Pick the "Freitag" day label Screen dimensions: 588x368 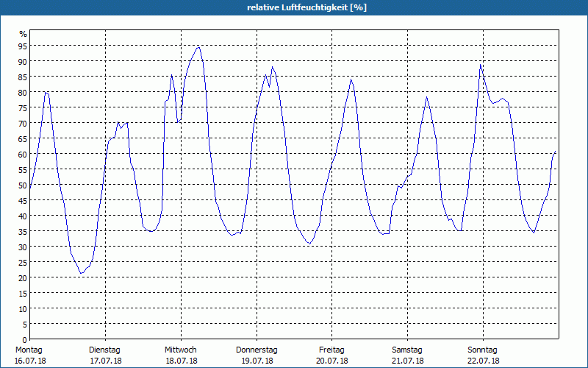pos(331,350)
